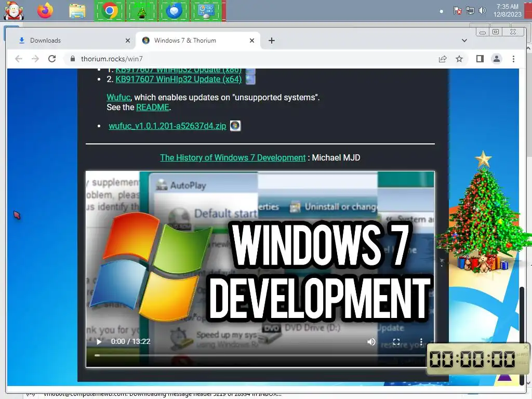This screenshot has height=399, width=532.
Task: Open a new browser tab
Action: tap(271, 41)
